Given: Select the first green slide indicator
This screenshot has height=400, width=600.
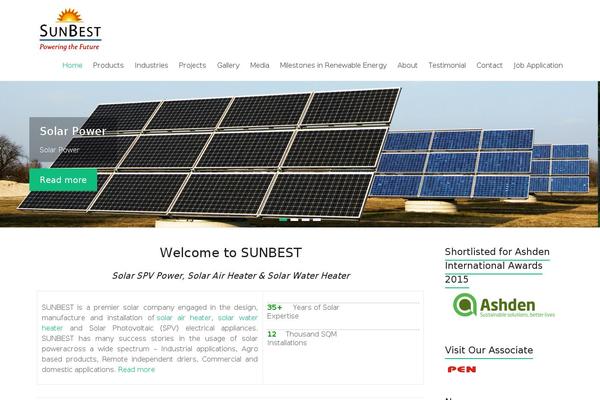Looking at the screenshot, I should pyautogui.click(x=283, y=220).
